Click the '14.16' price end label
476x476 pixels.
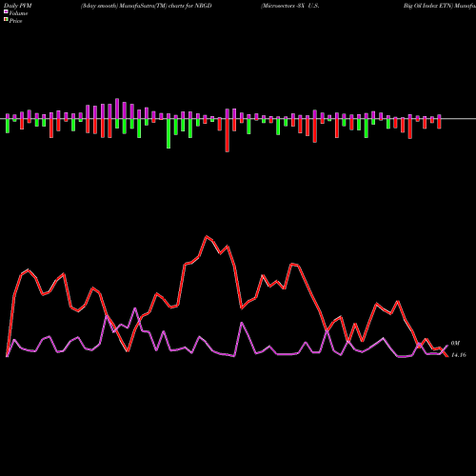point(459,355)
